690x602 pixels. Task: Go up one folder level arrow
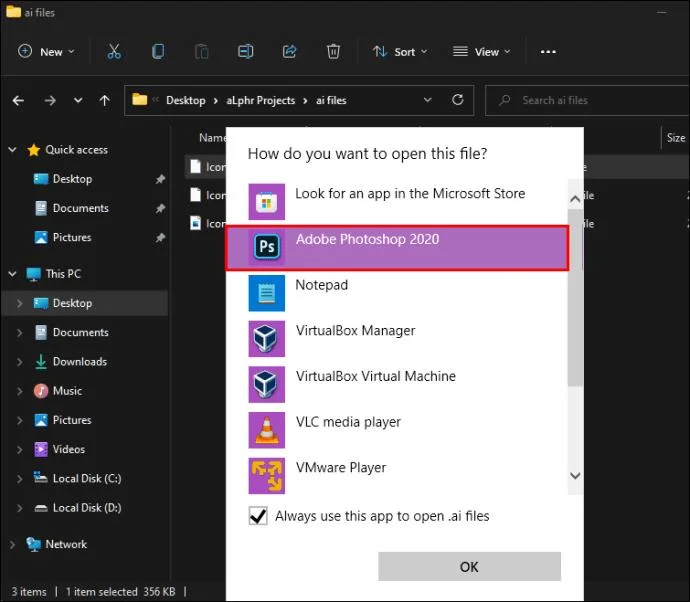104,101
